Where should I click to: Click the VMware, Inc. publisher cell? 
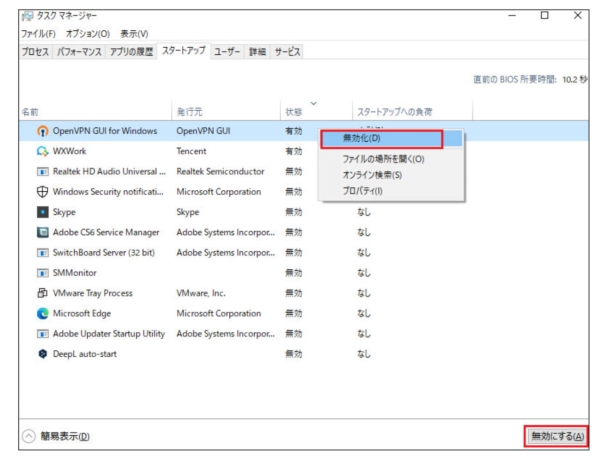pyautogui.click(x=201, y=293)
